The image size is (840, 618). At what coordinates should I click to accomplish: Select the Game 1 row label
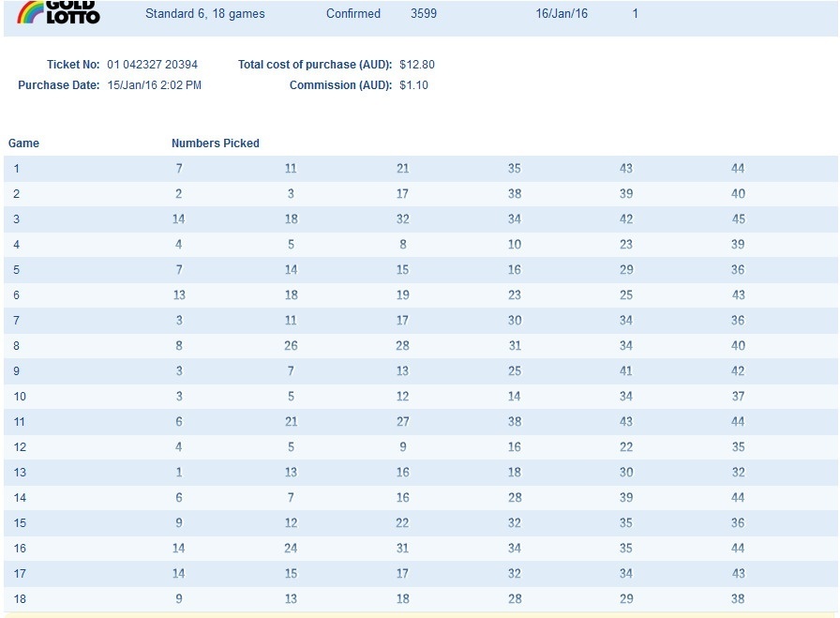[x=16, y=169]
